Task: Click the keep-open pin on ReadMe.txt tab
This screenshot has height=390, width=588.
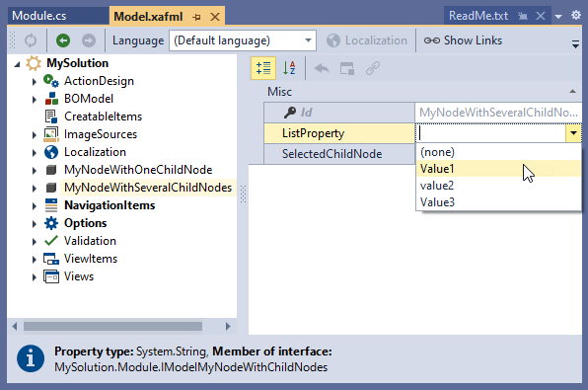Action: (x=522, y=16)
